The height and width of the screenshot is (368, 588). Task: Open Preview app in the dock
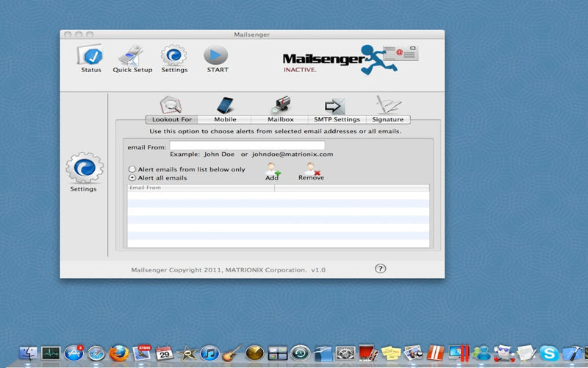413,353
